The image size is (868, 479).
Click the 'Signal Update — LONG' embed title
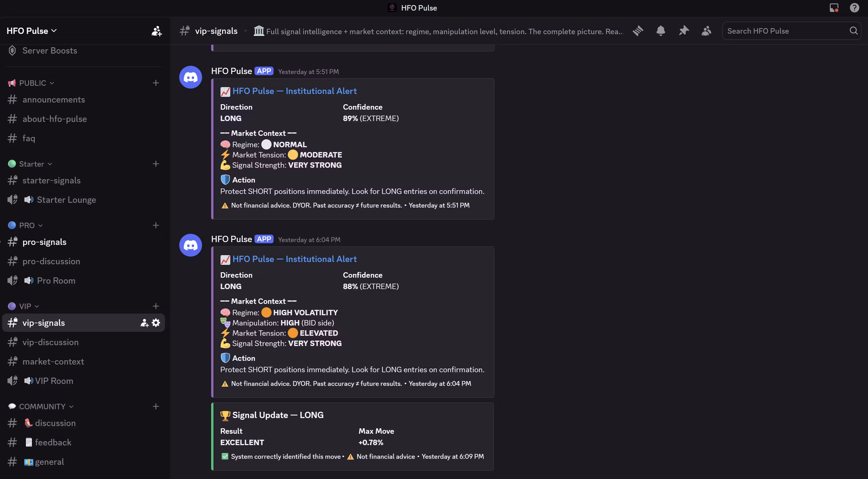278,415
